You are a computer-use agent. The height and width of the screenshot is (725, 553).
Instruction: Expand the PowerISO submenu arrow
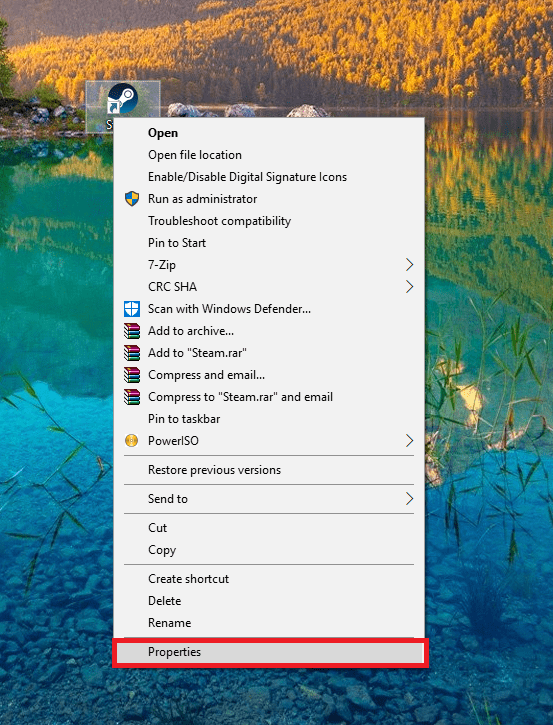(x=409, y=441)
